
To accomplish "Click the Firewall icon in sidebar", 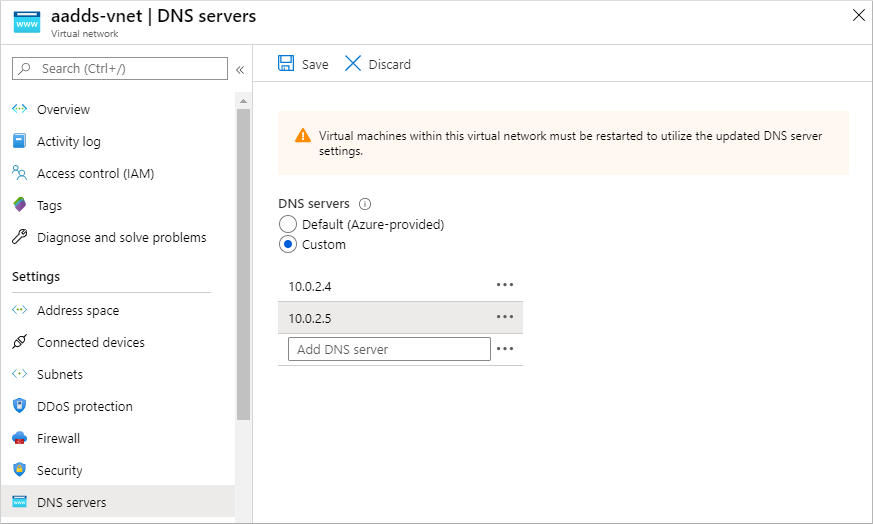I will 19,438.
